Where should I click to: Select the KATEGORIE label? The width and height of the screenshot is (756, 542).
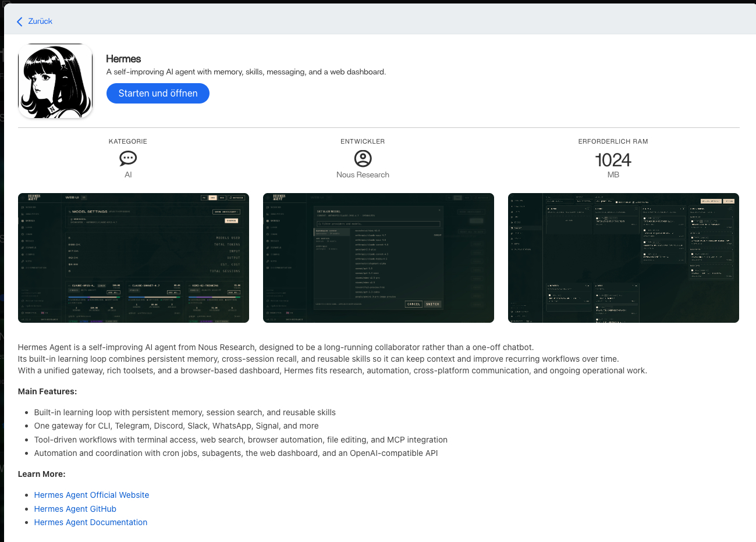click(128, 141)
